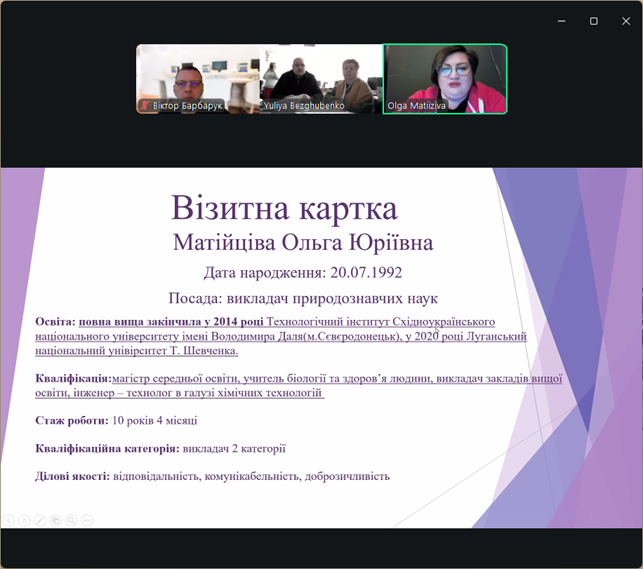
Task: Open the slideshow pen tools icon
Action: pyautogui.click(x=40, y=520)
